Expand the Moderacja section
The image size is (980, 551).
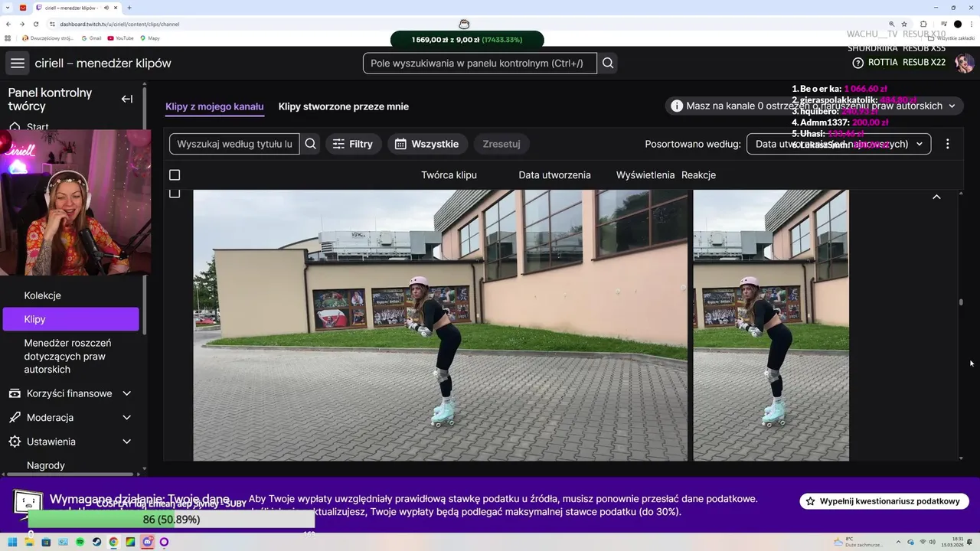(x=126, y=418)
